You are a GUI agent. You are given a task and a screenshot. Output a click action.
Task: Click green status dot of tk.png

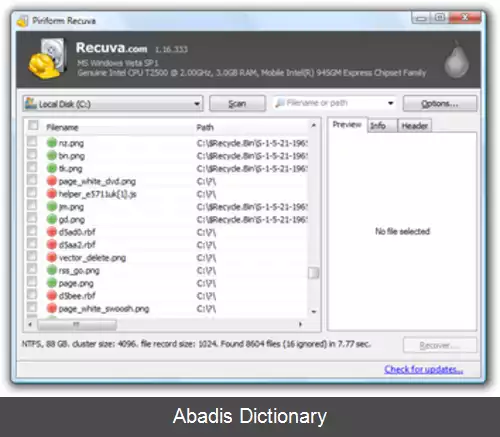pyautogui.click(x=52, y=168)
